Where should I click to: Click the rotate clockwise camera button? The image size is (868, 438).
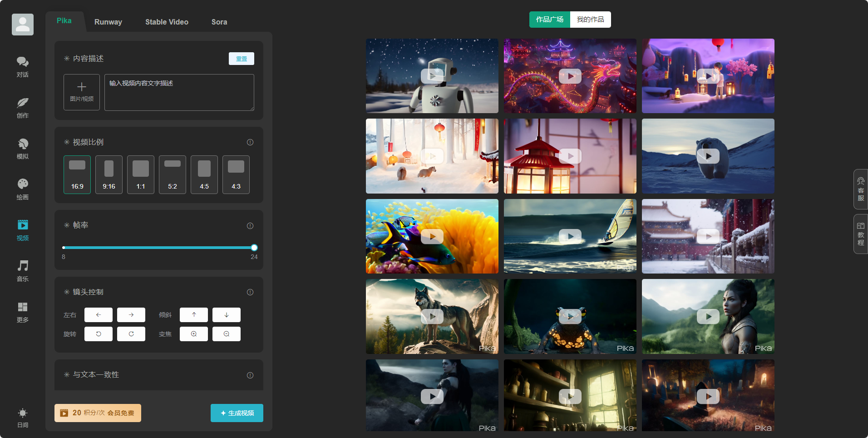click(131, 334)
